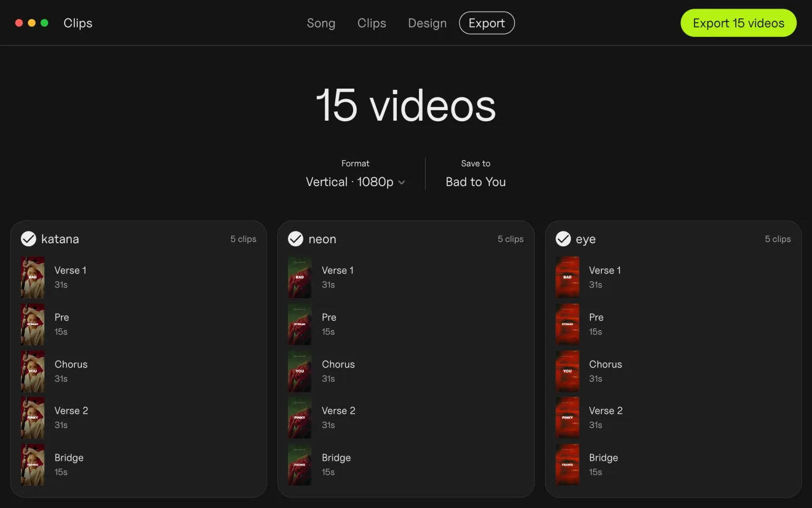Click the Clips app title
Viewport: 812px width, 508px height.
point(78,23)
